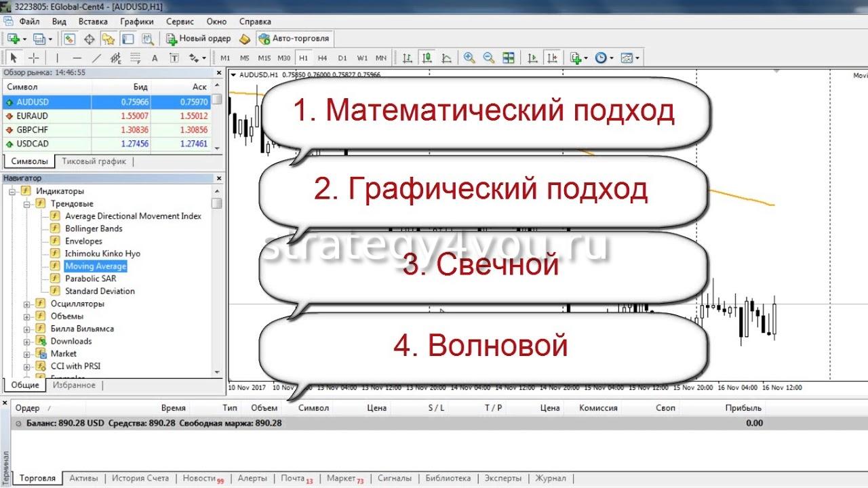Switch to the История Счета tab
Viewport: 868px width, 488px height.
click(x=140, y=479)
